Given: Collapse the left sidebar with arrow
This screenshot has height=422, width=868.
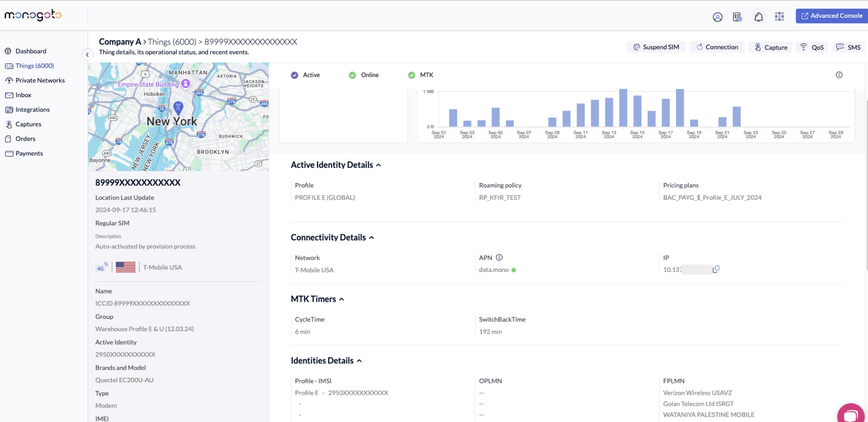Looking at the screenshot, I should [87, 55].
